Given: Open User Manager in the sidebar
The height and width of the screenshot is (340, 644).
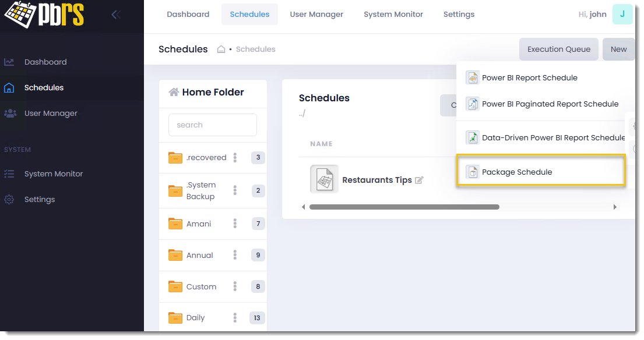Looking at the screenshot, I should coord(51,113).
